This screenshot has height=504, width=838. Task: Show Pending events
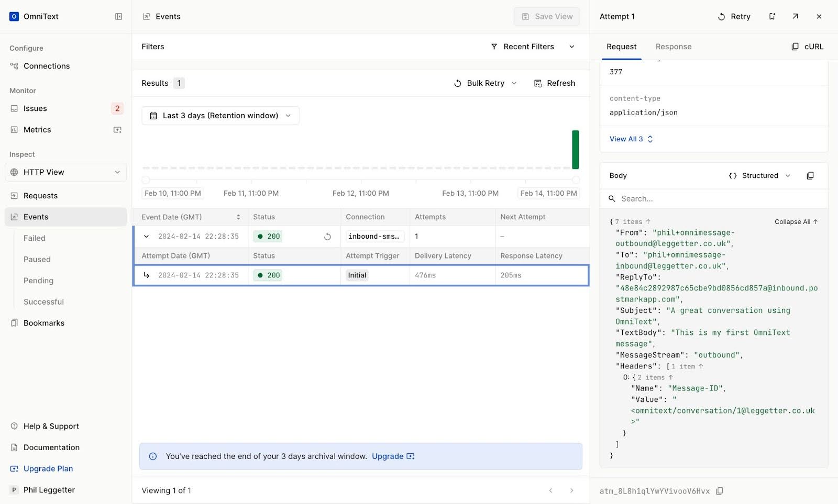[x=38, y=281]
